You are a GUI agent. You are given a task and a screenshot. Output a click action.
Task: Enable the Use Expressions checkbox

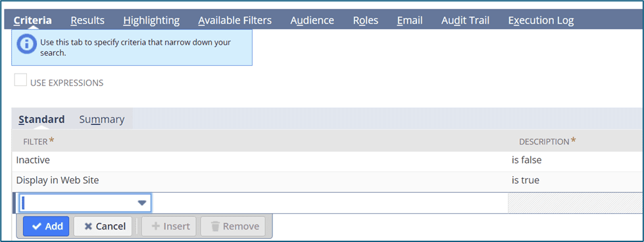pyautogui.click(x=20, y=80)
